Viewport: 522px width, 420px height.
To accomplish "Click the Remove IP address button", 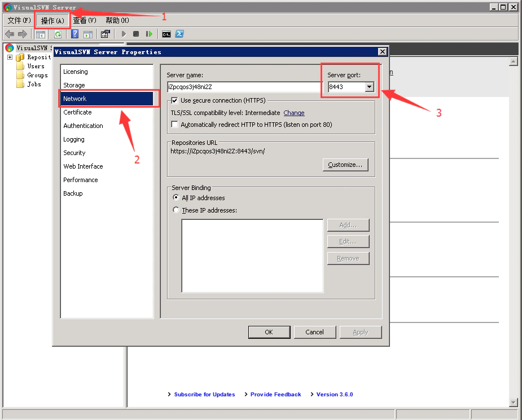I will (348, 258).
